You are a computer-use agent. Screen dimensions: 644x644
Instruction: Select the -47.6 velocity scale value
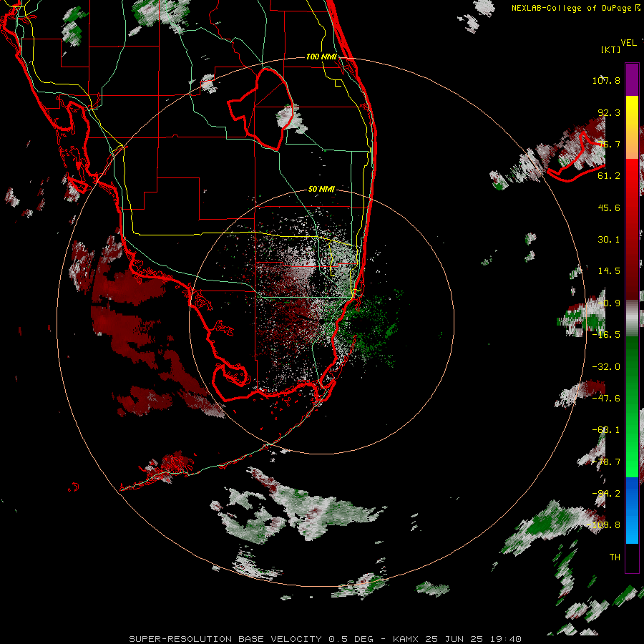[606, 399]
